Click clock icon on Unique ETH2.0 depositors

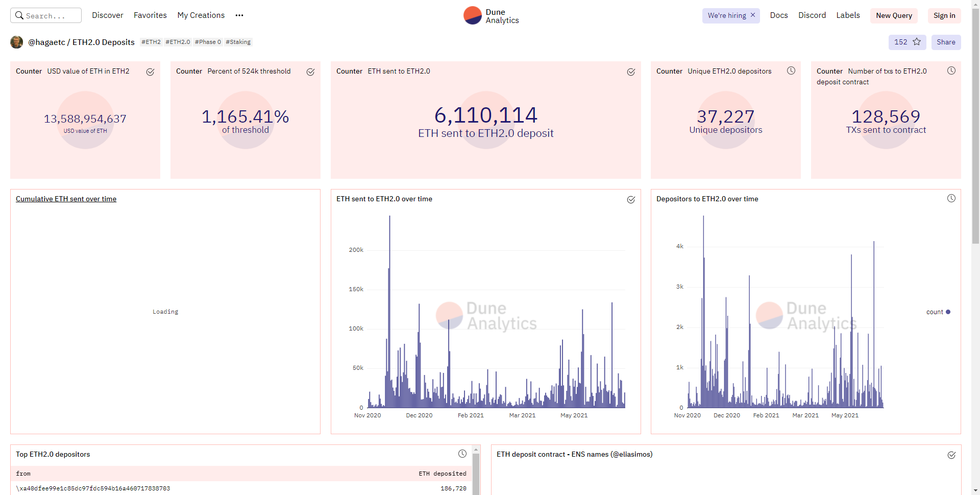(x=791, y=71)
